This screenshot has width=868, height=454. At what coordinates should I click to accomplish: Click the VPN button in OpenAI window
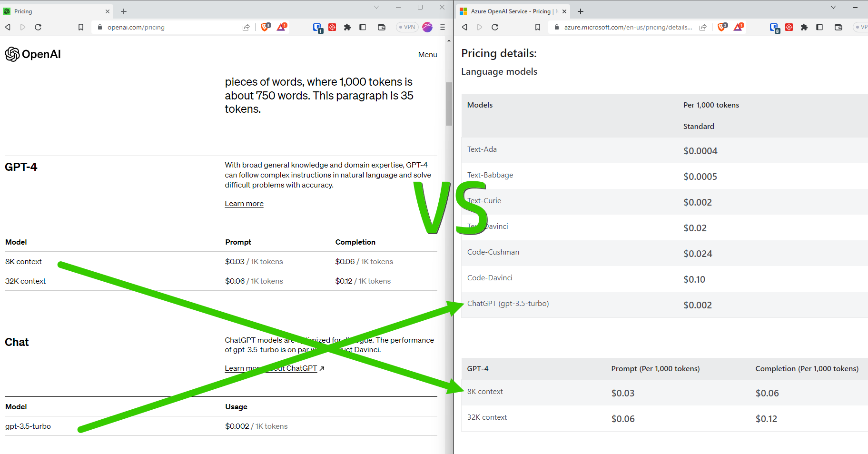click(407, 27)
